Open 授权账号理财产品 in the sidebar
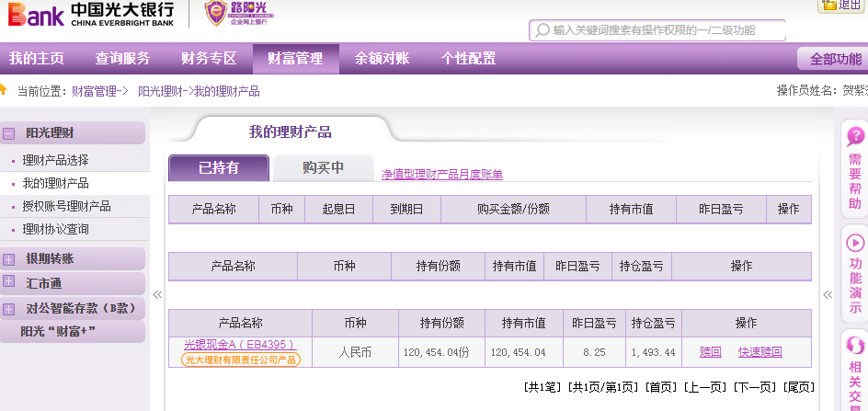Viewport: 868px width, 411px height. pos(66,207)
